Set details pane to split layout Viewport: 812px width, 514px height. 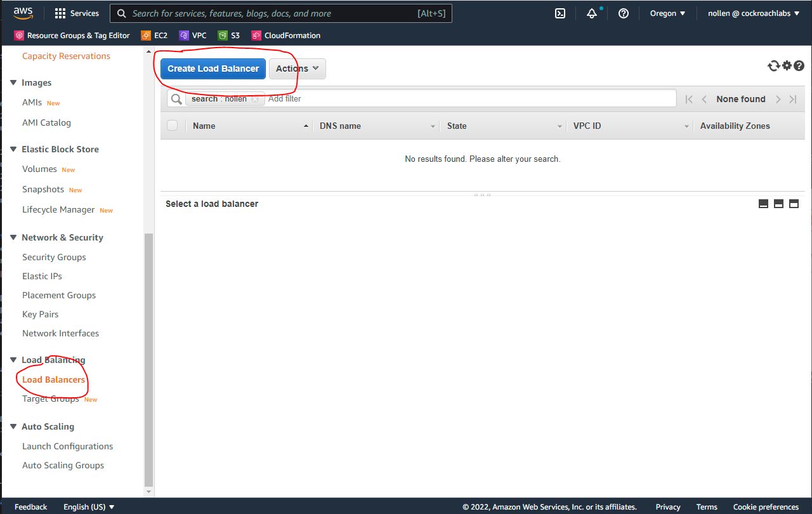coord(778,204)
